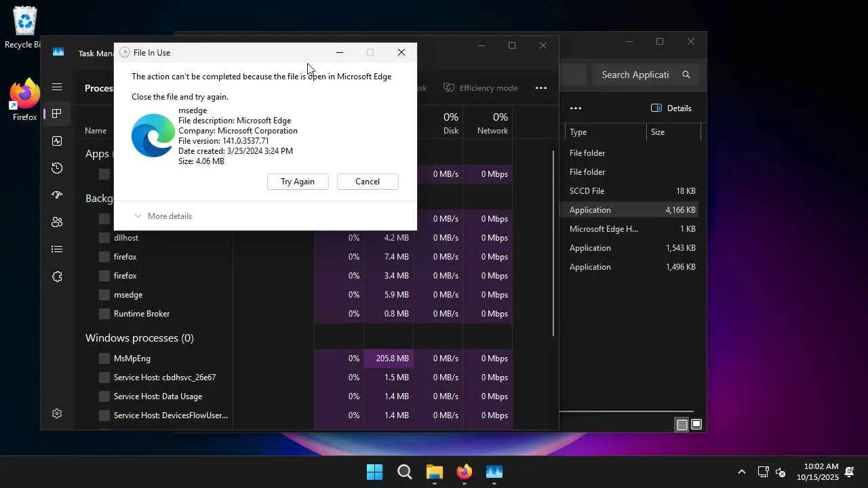
Task: Sort Task Manager by the Name column
Action: point(96,131)
